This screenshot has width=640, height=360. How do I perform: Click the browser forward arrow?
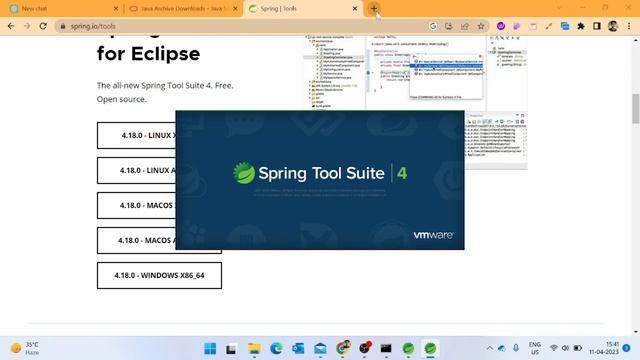point(27,26)
